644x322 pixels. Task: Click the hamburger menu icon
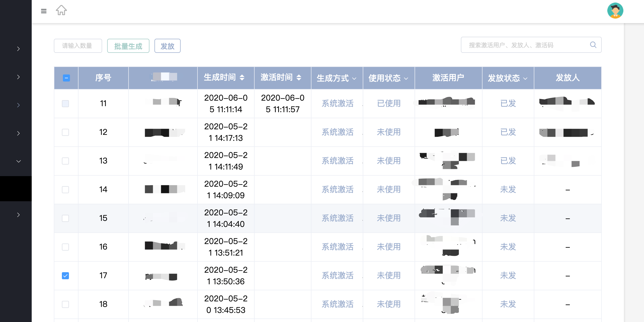pos(44,11)
